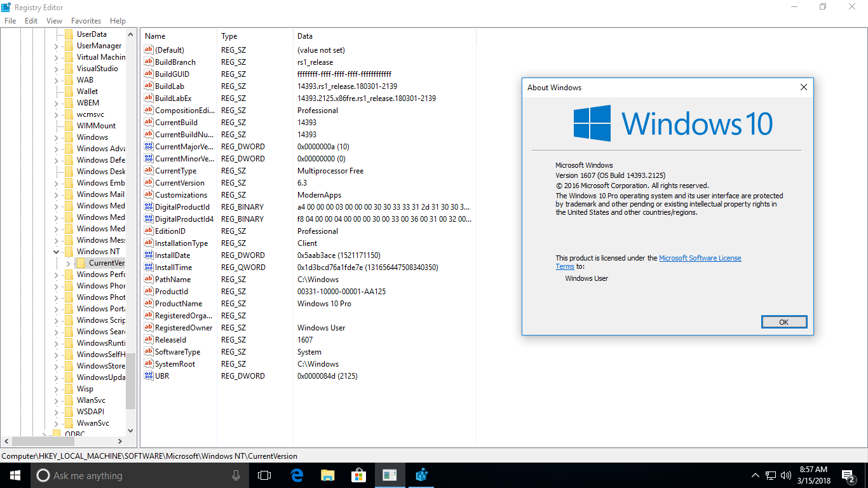
Task: Click the SystemRoot string value icon
Action: pos(149,364)
